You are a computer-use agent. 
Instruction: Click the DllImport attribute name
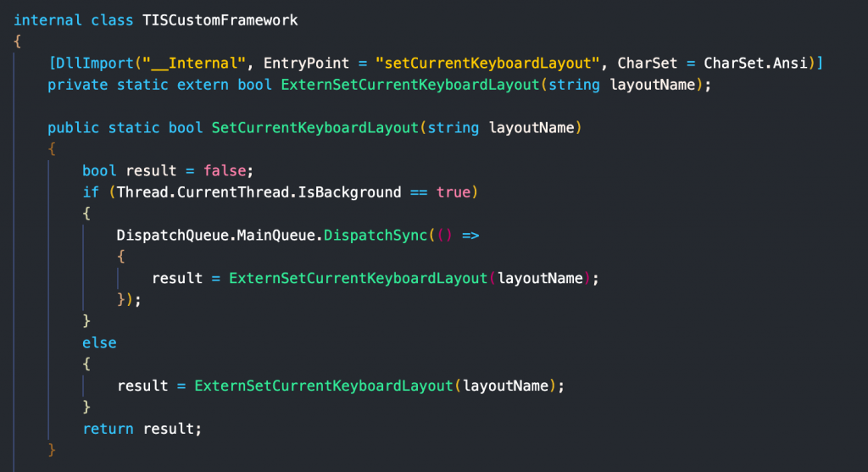click(95, 63)
